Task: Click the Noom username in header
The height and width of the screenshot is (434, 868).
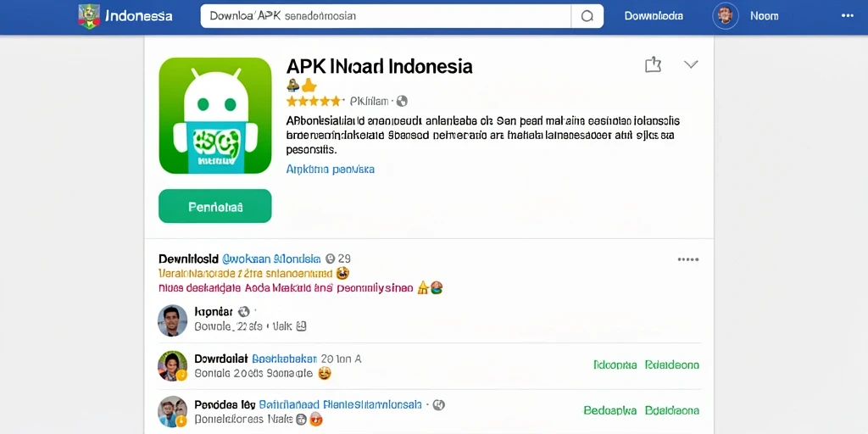Action: 764,16
